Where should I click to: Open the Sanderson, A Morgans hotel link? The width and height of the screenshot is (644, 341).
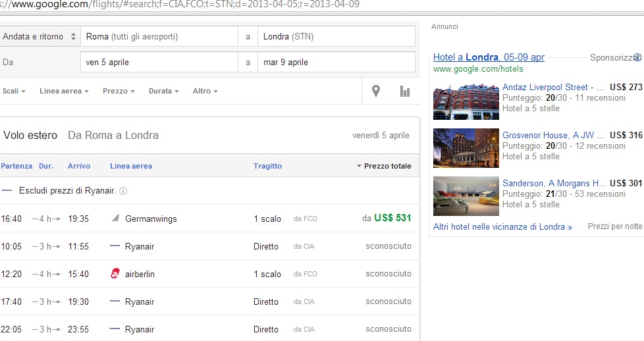click(554, 183)
